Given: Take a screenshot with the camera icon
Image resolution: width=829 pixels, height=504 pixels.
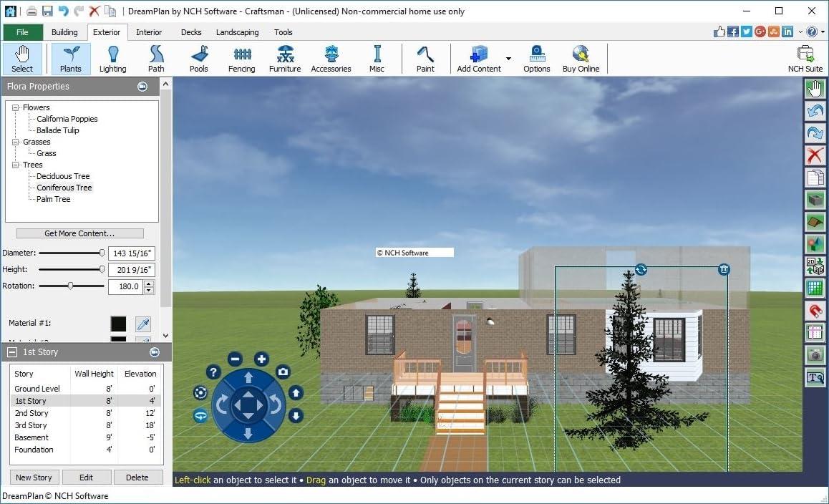Looking at the screenshot, I should (815, 354).
